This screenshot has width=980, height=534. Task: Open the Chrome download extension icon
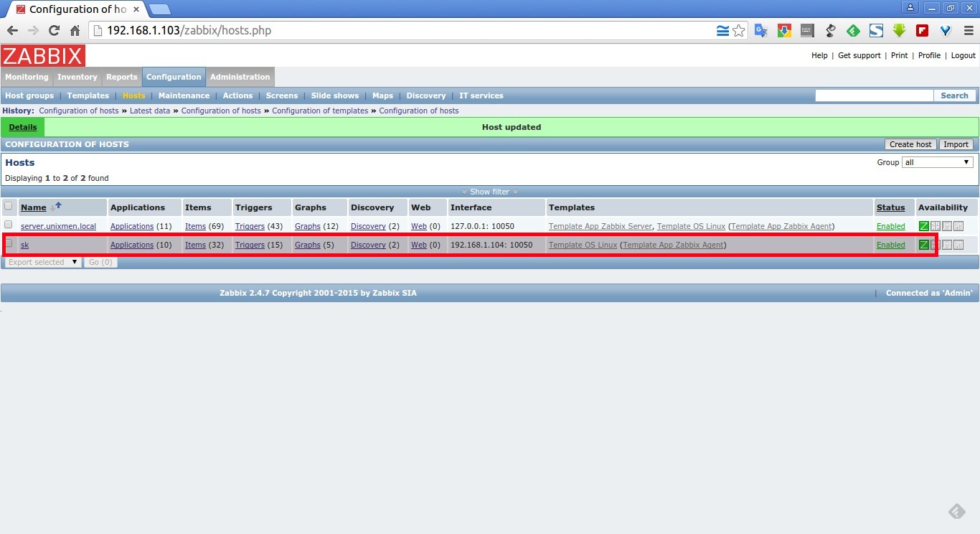[784, 30]
